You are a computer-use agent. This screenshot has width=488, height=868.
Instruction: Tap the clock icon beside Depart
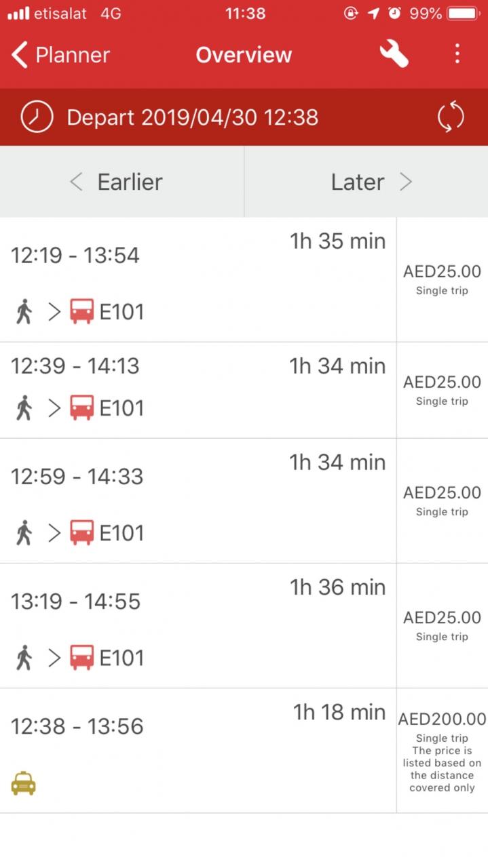coord(37,117)
